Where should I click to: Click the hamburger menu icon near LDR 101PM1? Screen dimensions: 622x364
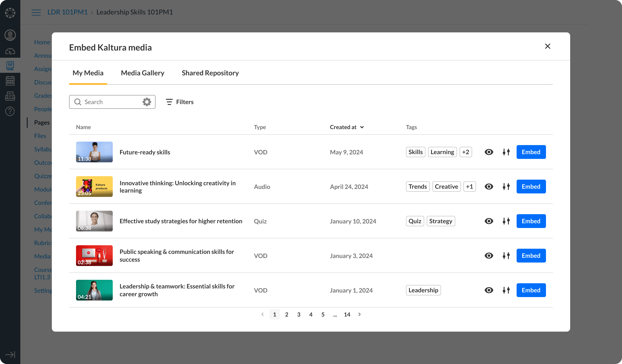coord(36,12)
